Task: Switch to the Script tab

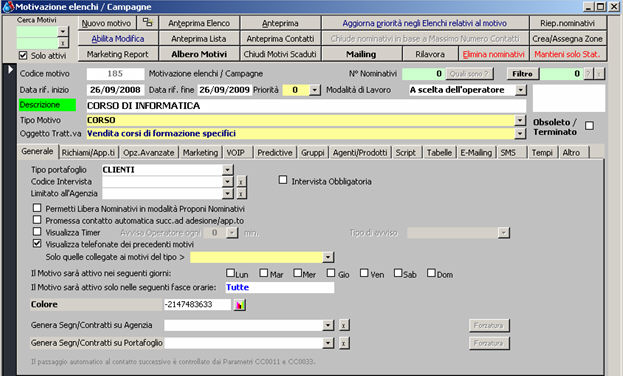Action: (406, 153)
